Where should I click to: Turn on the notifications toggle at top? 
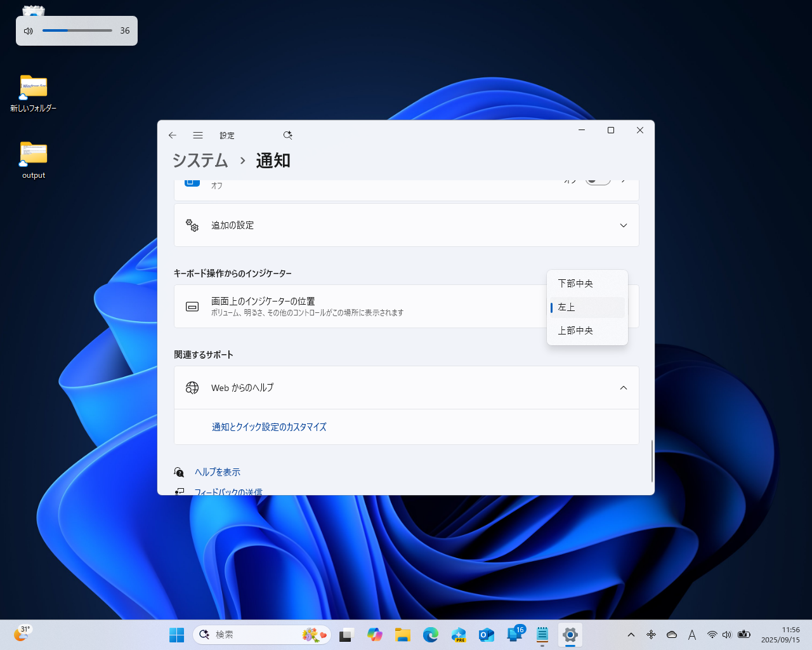(x=597, y=180)
